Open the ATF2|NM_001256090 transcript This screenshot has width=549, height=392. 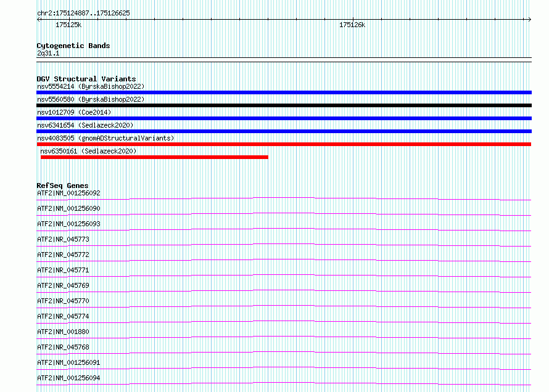tap(68, 208)
